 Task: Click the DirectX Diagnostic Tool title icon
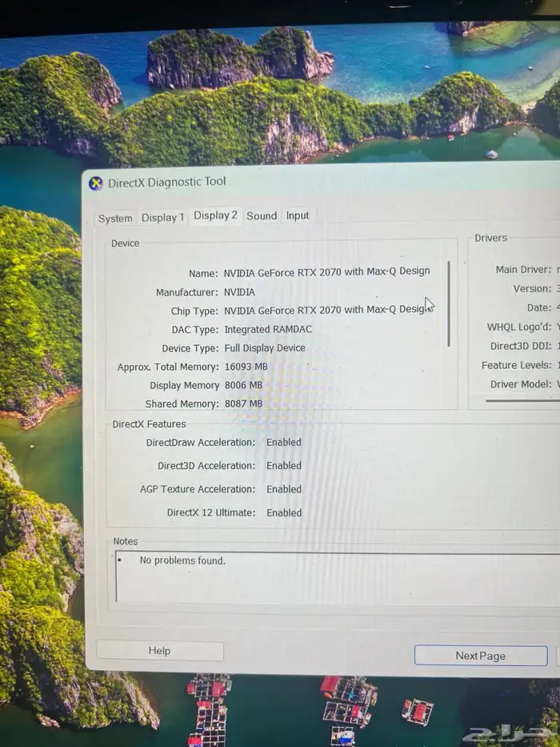pyautogui.click(x=96, y=183)
